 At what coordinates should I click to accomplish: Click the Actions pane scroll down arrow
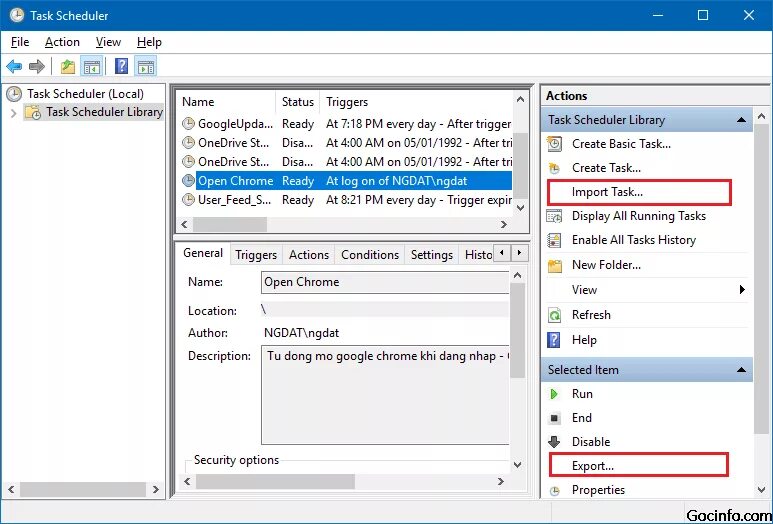coord(762,489)
